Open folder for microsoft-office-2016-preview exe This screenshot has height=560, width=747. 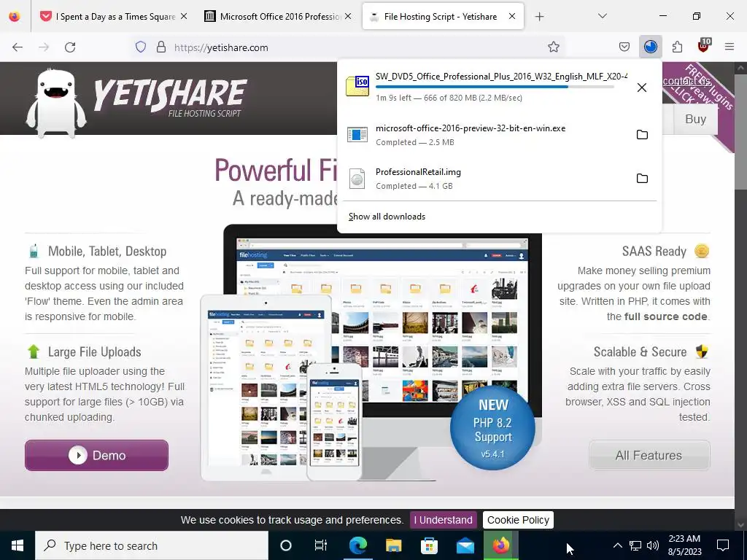[x=642, y=135]
